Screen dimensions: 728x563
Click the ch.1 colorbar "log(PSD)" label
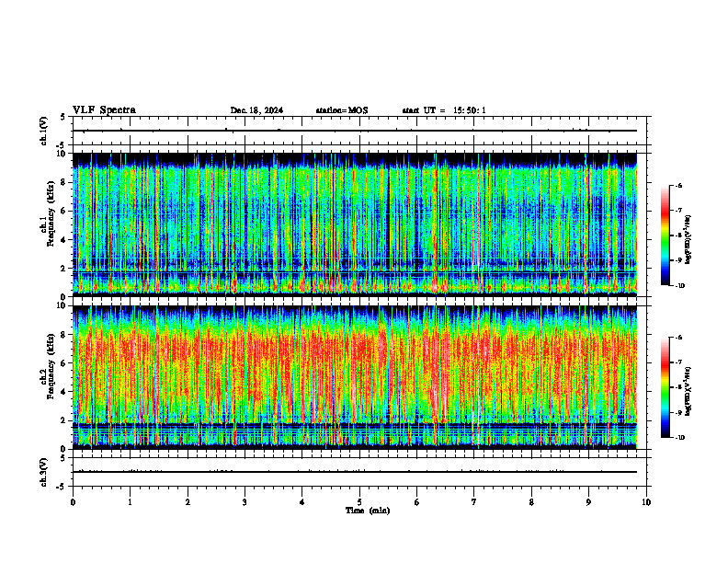point(688,240)
